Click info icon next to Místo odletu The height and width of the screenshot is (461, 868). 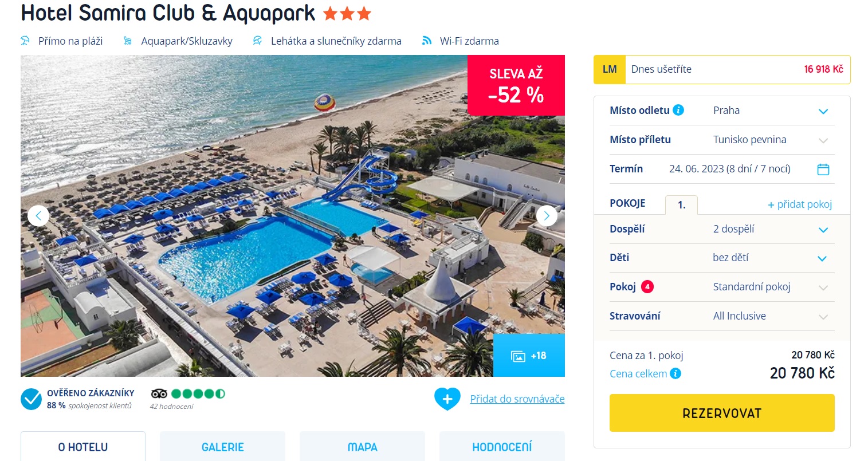click(678, 110)
